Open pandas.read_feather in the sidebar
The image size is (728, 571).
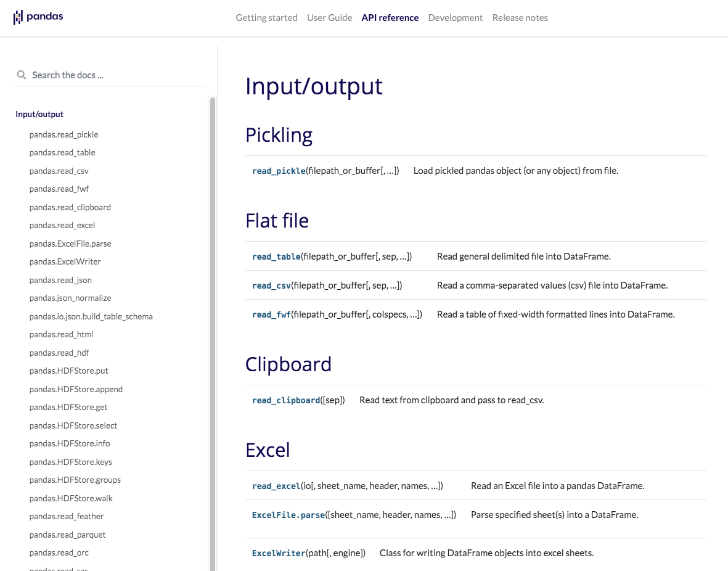coord(67,516)
